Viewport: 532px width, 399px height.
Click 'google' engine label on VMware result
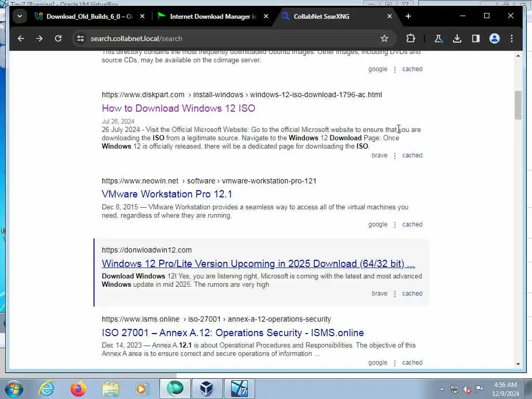(x=378, y=224)
